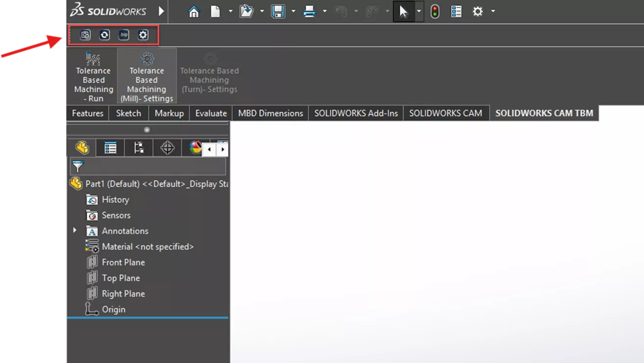
Task: Click the .bip icon in highlighted toolbar
Action: coord(124,35)
